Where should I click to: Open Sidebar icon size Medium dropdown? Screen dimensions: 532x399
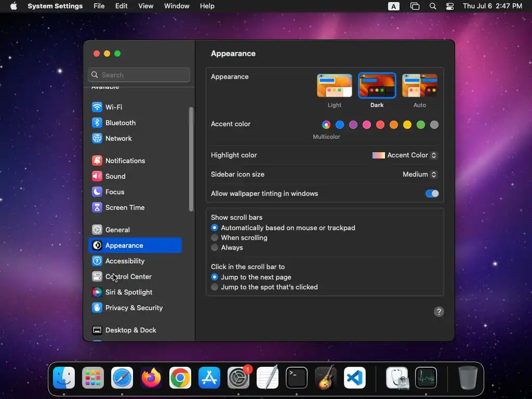(420, 175)
